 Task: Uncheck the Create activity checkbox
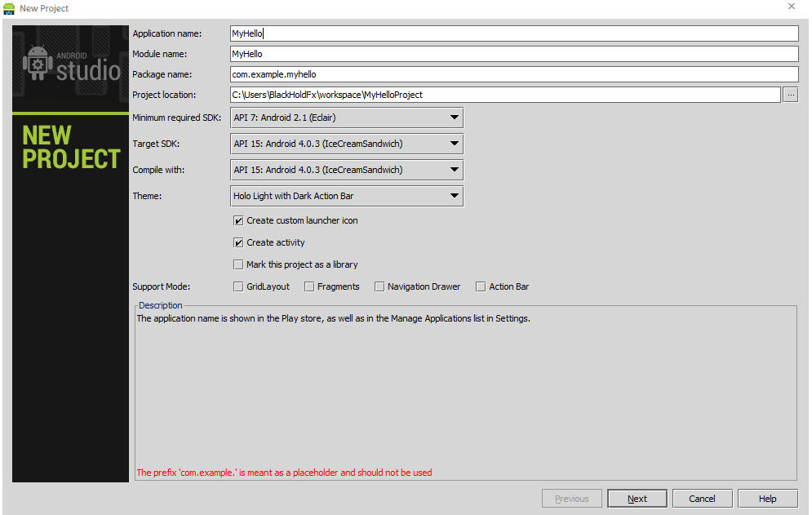[238, 242]
